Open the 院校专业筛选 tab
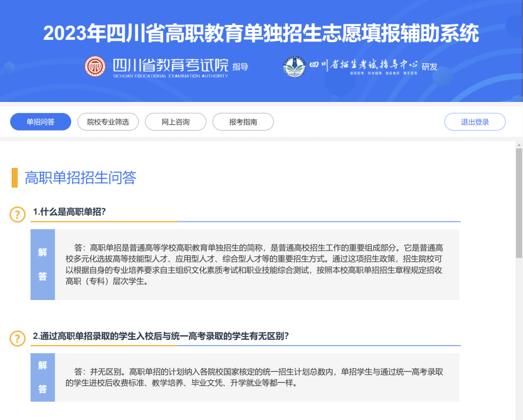Screen dimensions: 523x420 [x=108, y=122]
